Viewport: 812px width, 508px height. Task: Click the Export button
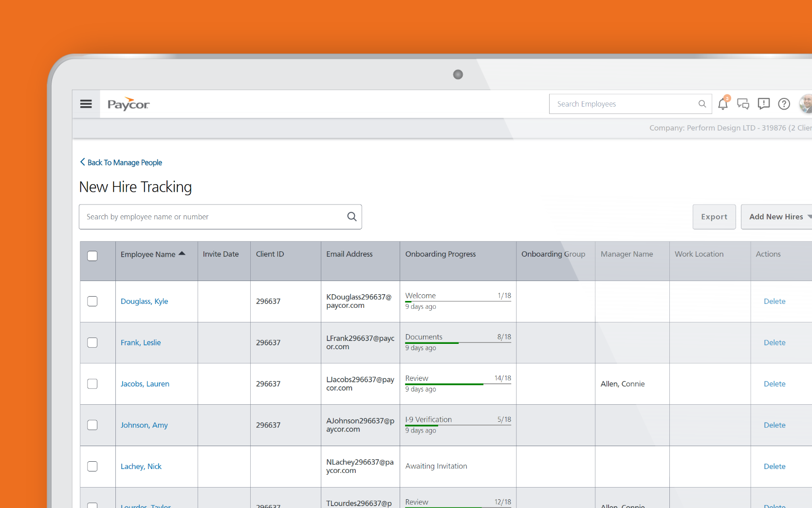coord(714,217)
